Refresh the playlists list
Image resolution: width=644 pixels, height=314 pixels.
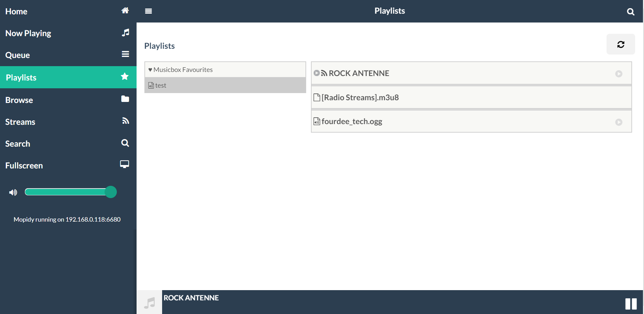[x=621, y=44]
